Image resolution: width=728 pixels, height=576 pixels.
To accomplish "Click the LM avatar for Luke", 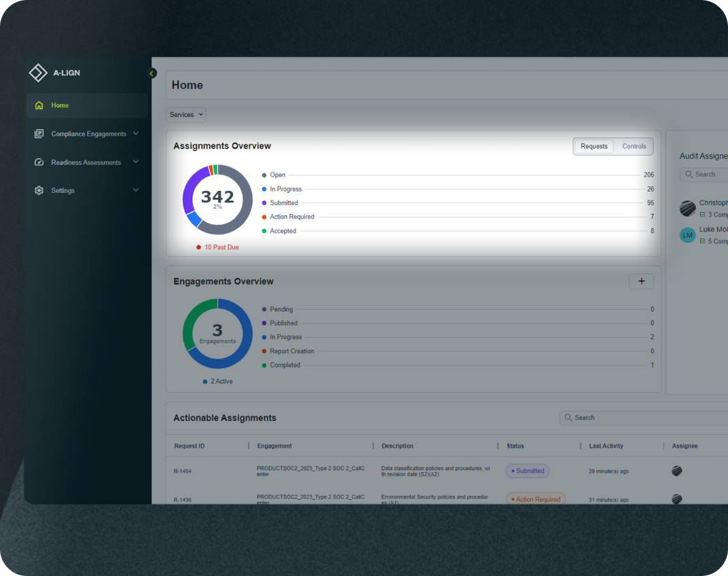I will pyautogui.click(x=688, y=235).
